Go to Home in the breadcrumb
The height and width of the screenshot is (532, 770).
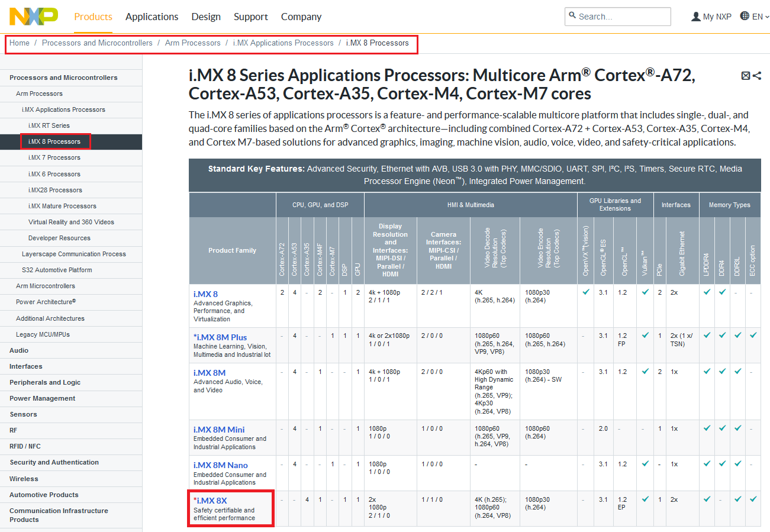pyautogui.click(x=20, y=43)
